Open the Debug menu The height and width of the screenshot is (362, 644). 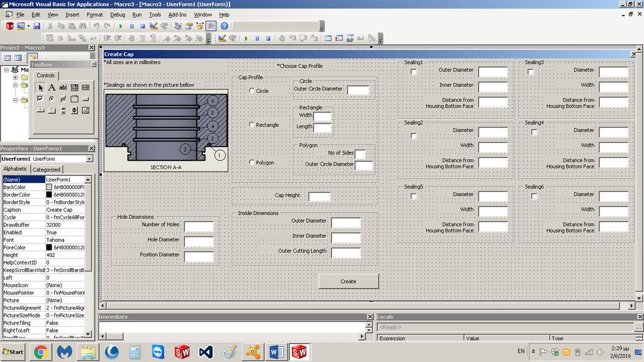point(118,15)
